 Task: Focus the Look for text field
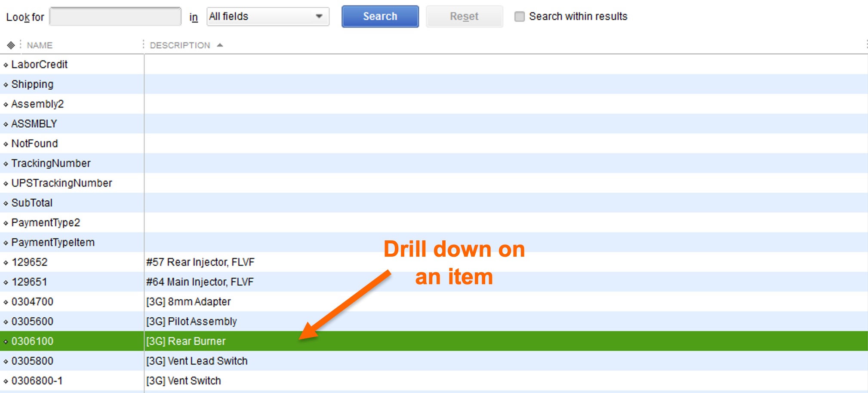point(115,17)
